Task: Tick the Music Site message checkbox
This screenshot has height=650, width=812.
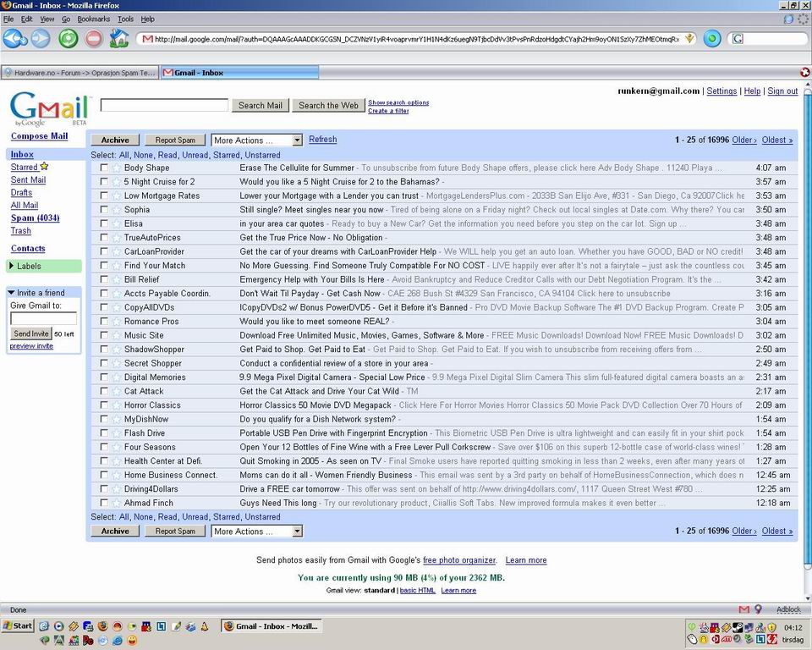Action: [x=104, y=335]
